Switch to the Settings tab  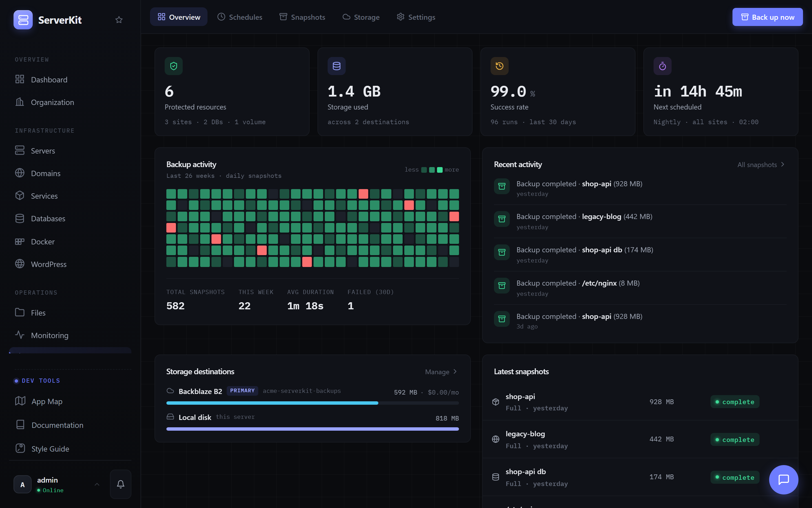416,17
